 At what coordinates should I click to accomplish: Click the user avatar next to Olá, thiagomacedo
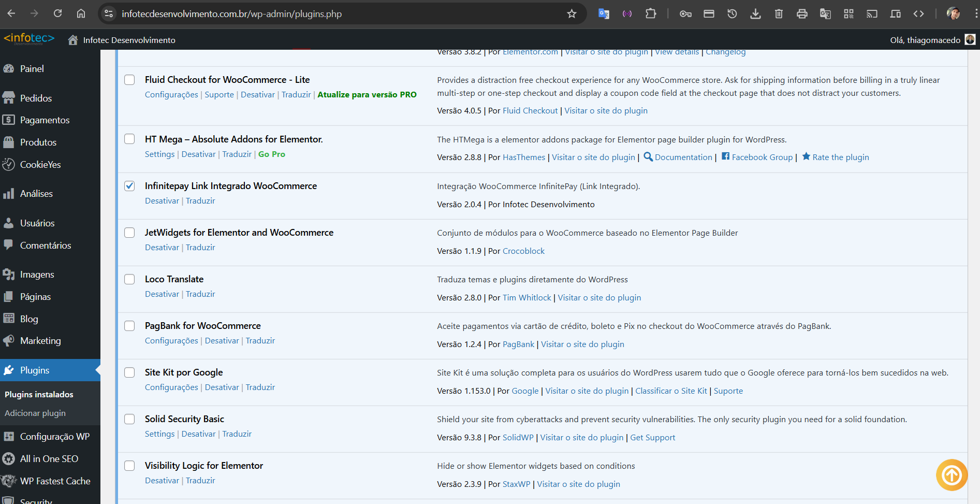(970, 40)
